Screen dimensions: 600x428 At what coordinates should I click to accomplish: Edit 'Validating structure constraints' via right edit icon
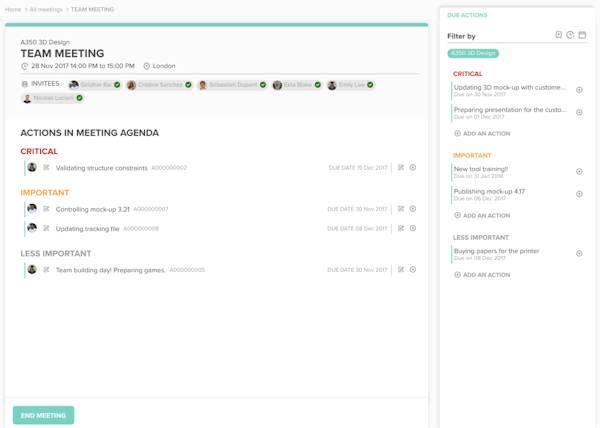tap(401, 168)
